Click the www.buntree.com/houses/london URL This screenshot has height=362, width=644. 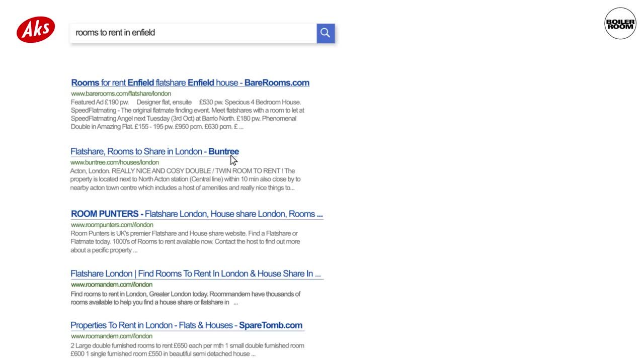click(115, 162)
